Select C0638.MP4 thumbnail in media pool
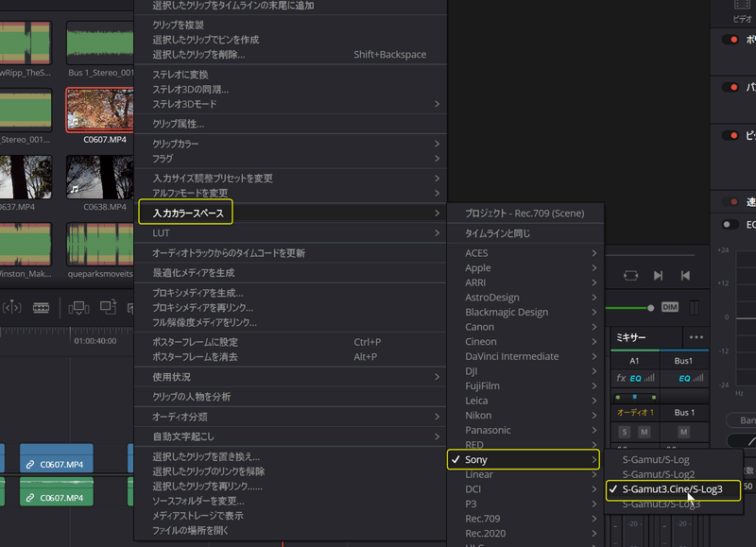The width and height of the screenshot is (756, 547). coord(100,177)
